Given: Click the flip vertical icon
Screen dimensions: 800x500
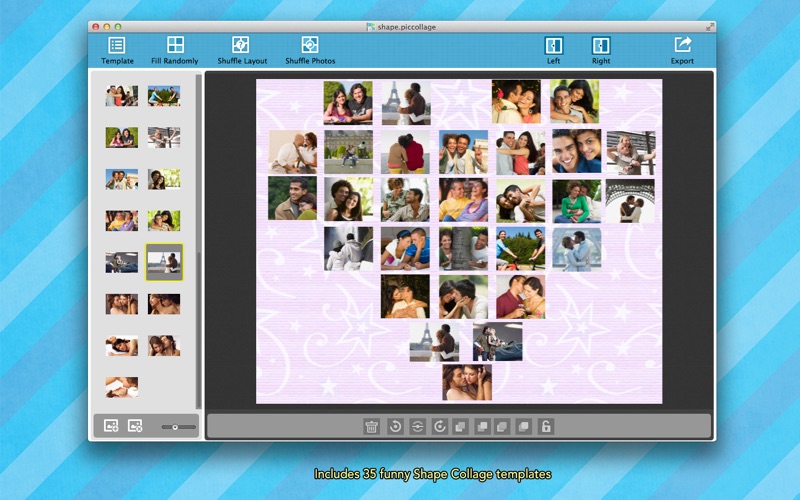Looking at the screenshot, I should pyautogui.click(x=417, y=427).
